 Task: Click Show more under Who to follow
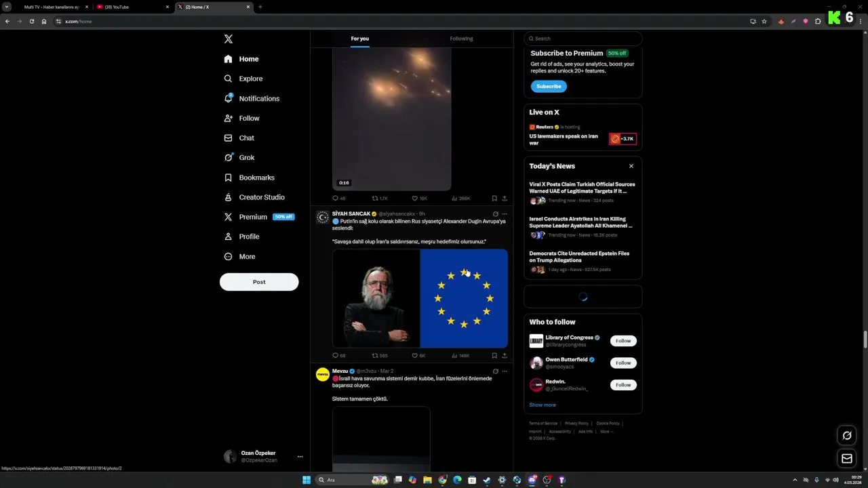click(x=542, y=405)
